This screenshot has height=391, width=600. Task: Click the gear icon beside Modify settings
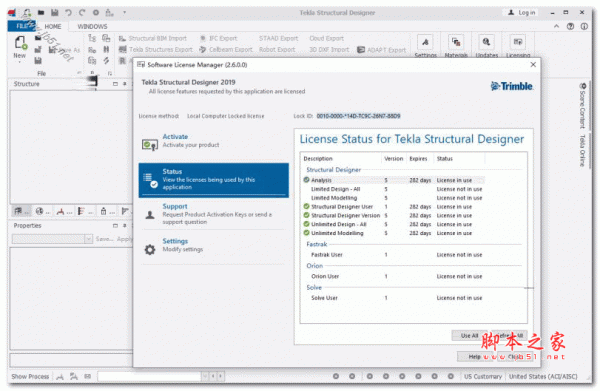pos(150,250)
